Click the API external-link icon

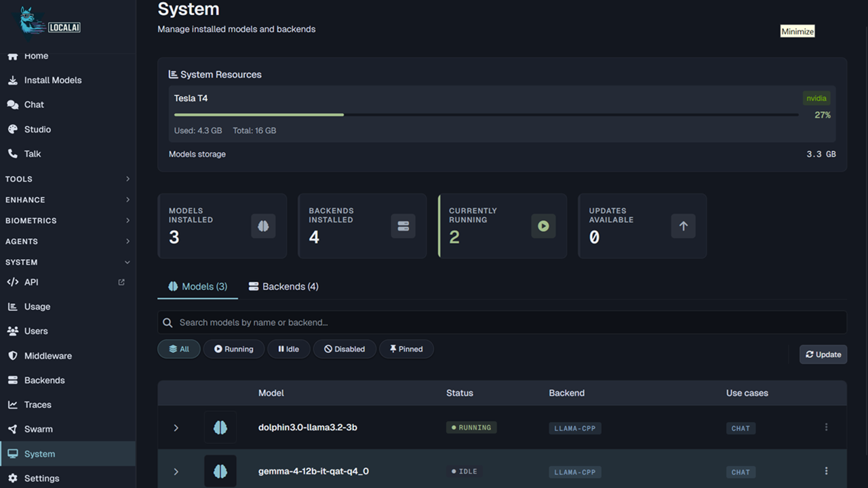click(x=121, y=282)
